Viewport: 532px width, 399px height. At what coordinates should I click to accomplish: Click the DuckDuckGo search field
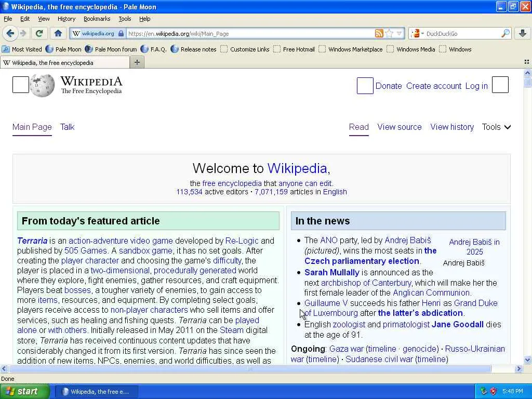pyautogui.click(x=463, y=34)
